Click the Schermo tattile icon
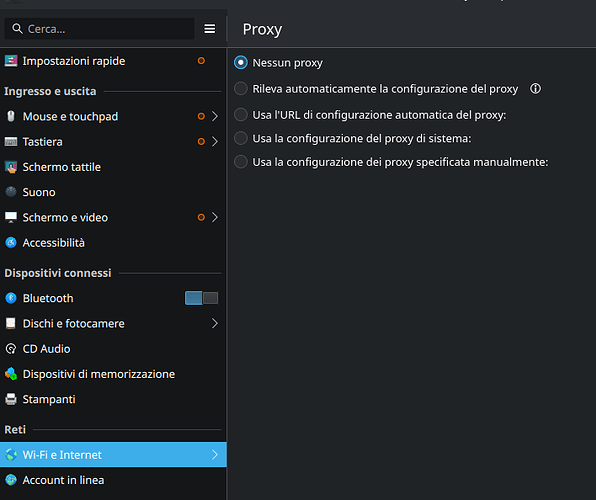 (x=11, y=167)
